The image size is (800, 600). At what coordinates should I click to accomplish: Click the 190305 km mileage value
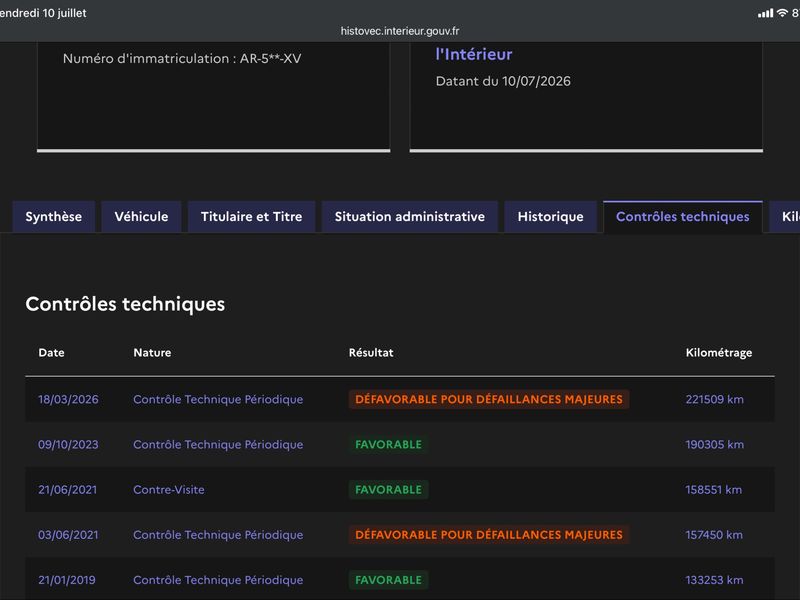714,444
